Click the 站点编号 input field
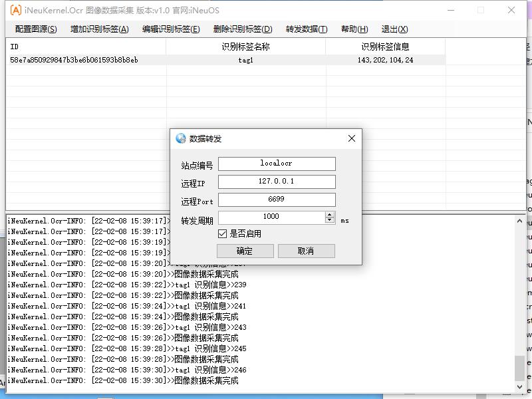532x399 pixels. click(277, 164)
